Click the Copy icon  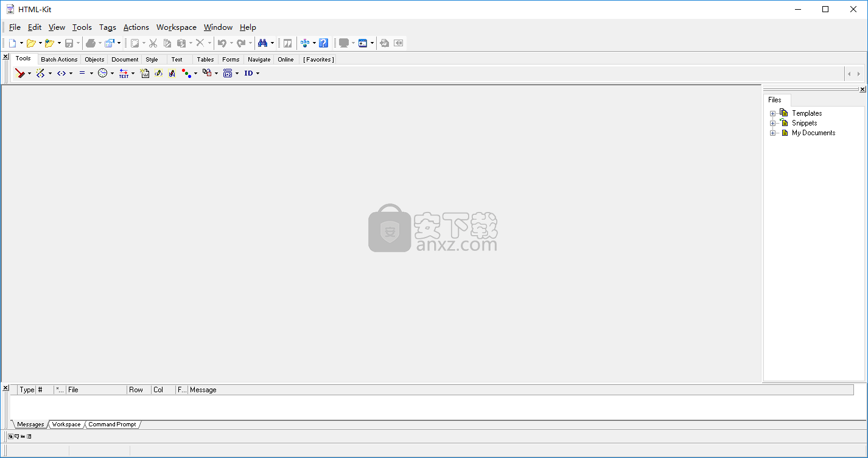[x=167, y=43]
